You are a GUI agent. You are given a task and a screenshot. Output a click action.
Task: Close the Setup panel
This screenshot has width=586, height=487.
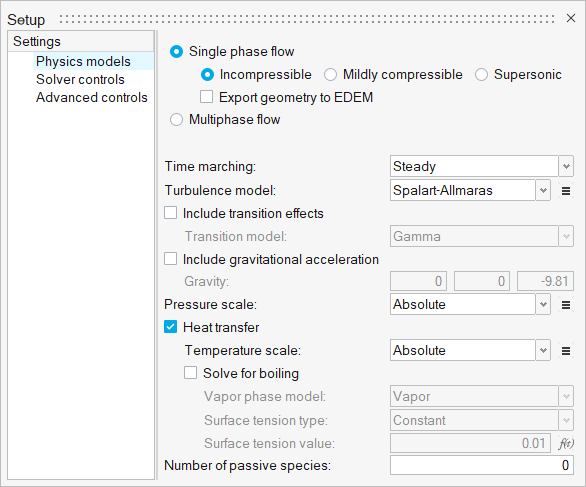pyautogui.click(x=570, y=18)
